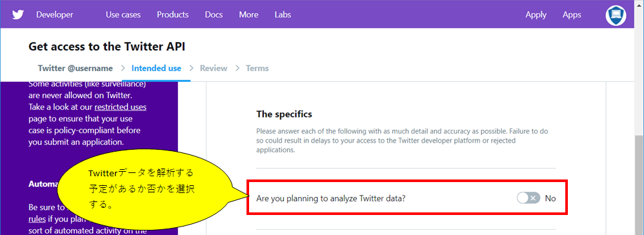This screenshot has width=644, height=235.
Task: Go to the Apps page
Action: (x=572, y=15)
